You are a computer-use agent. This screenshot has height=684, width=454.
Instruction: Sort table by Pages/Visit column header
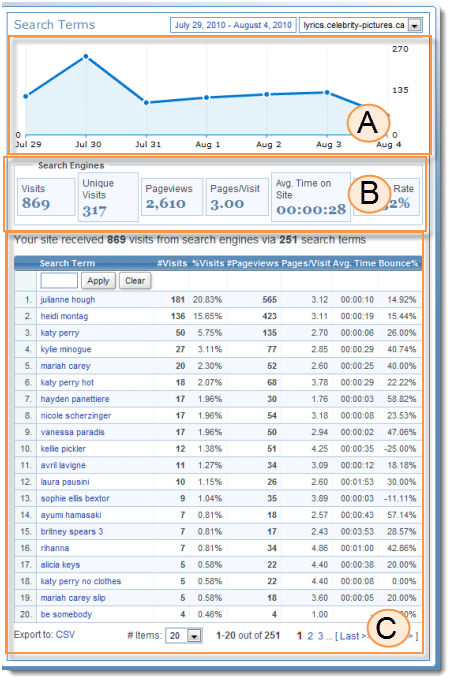pos(306,263)
